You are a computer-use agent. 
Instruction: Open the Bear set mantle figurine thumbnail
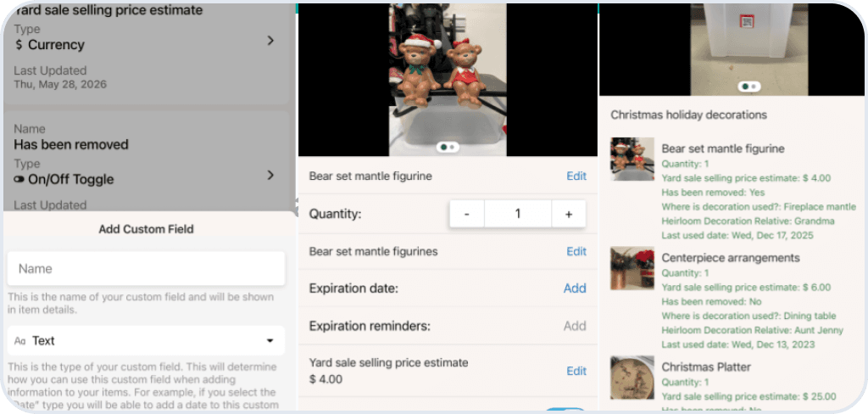tap(632, 159)
